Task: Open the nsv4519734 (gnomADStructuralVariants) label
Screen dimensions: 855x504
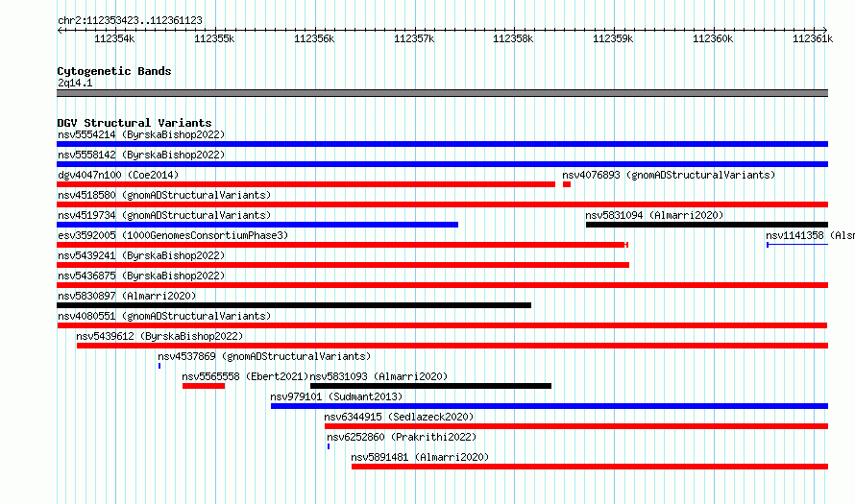Action: [x=164, y=215]
